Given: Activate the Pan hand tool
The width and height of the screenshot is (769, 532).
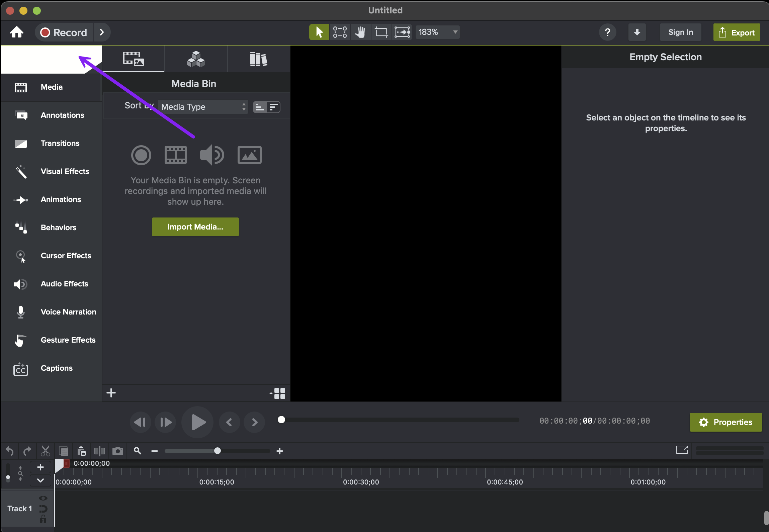Looking at the screenshot, I should 360,32.
